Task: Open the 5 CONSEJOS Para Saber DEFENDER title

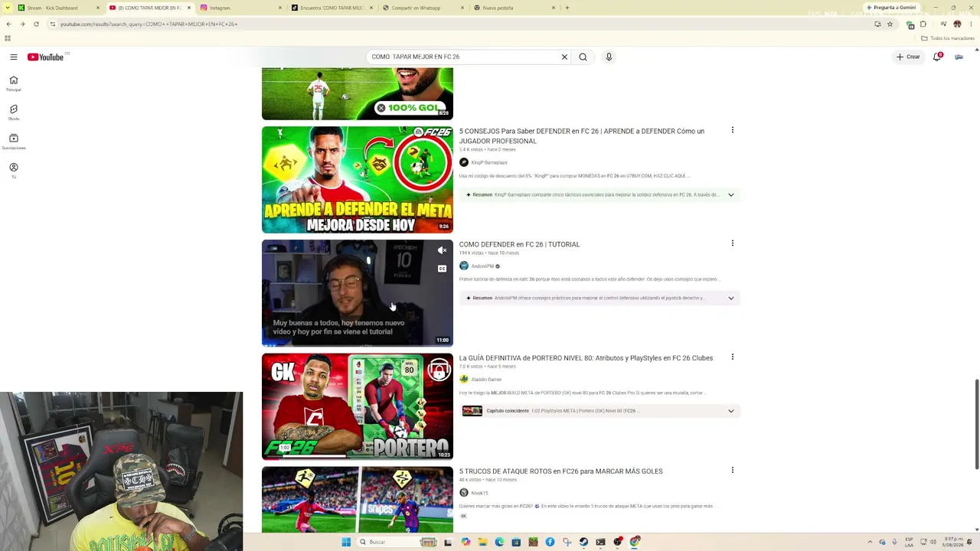Action: coord(582,135)
